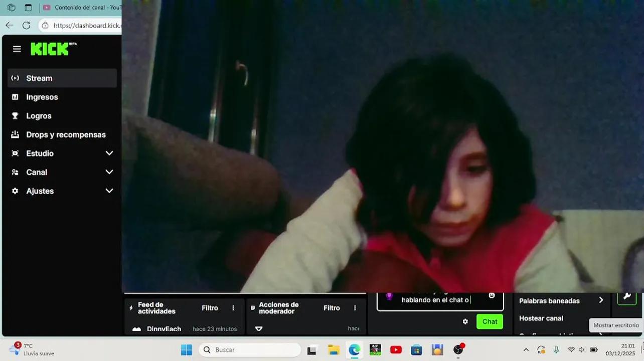The height and width of the screenshot is (361, 644).
Task: Open options menu of Acciones de moderador
Action: [x=355, y=307]
